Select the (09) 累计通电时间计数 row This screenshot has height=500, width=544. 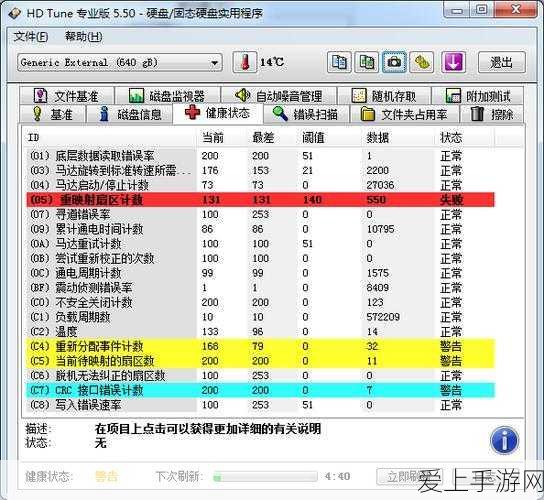pos(261,229)
